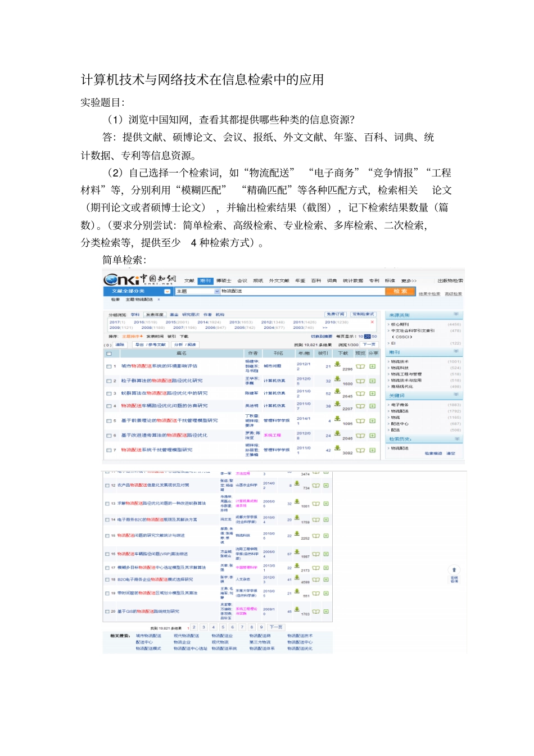This screenshot has height=756, width=534.
Task: Check the box for result row 20
Action: coord(107,612)
